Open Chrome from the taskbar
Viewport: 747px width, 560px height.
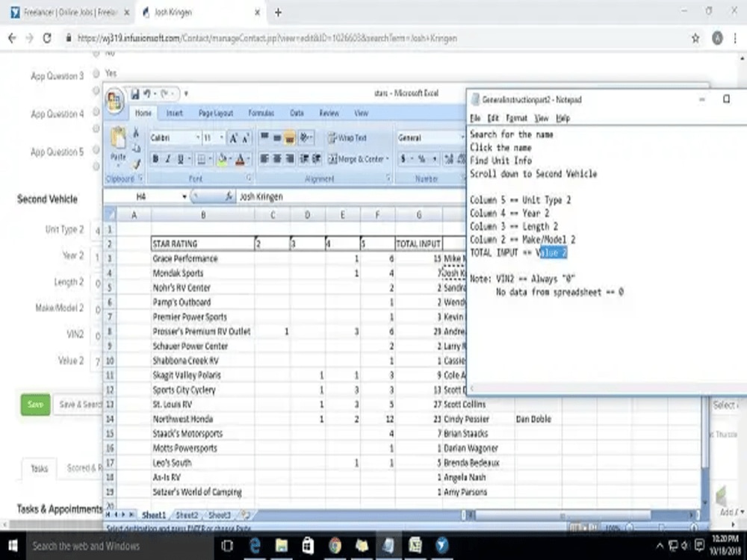coord(335,546)
